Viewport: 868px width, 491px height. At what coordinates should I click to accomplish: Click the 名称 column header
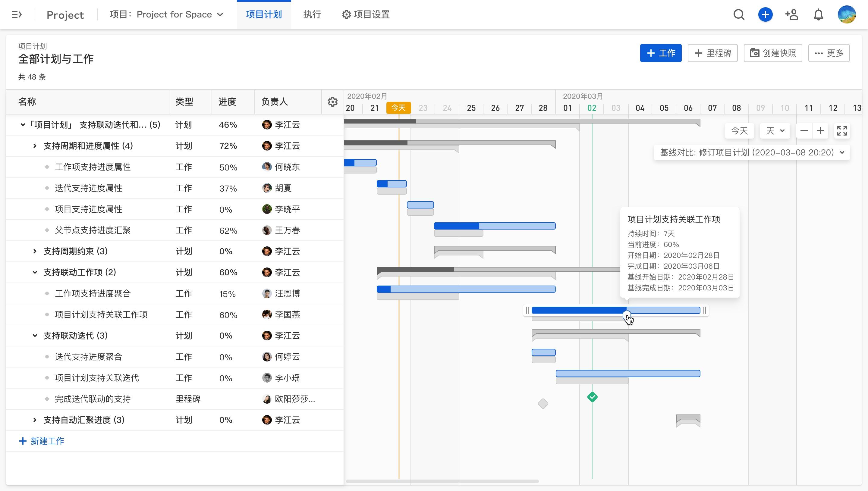click(27, 102)
